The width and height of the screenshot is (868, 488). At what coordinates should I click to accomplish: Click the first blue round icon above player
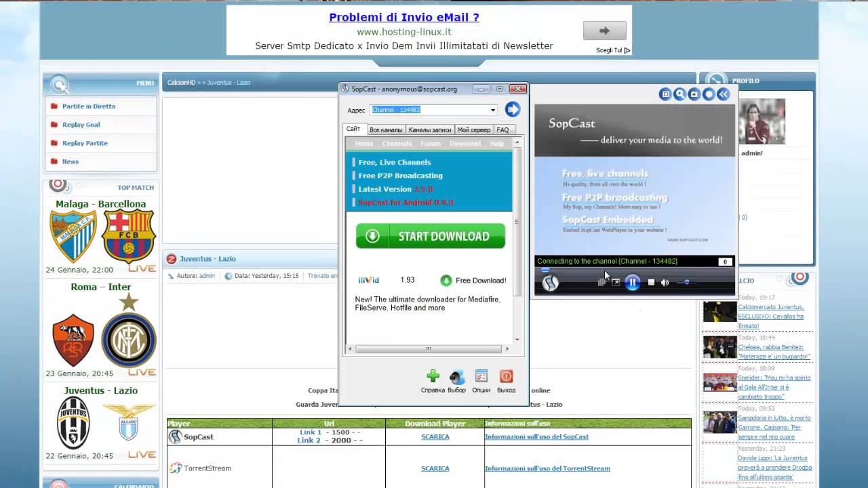(x=665, y=94)
